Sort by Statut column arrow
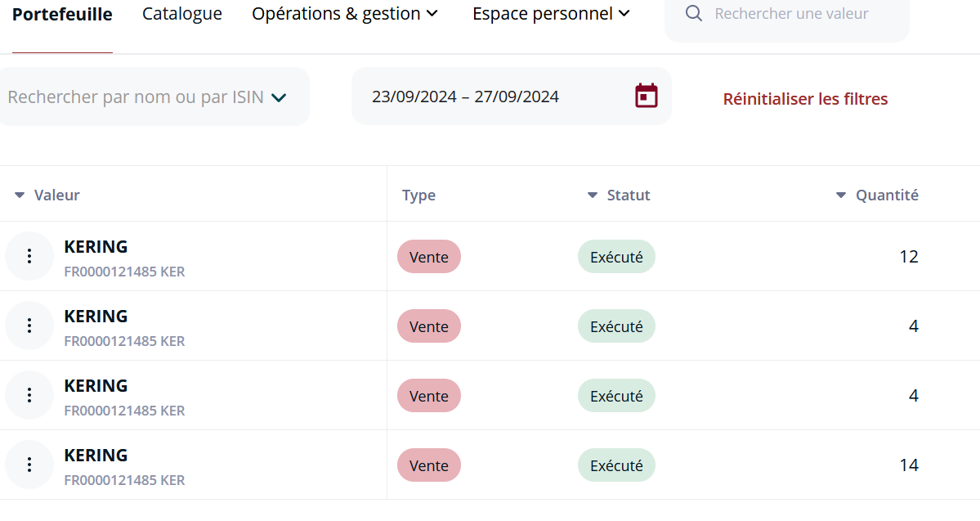This screenshot has height=521, width=980. (x=593, y=195)
